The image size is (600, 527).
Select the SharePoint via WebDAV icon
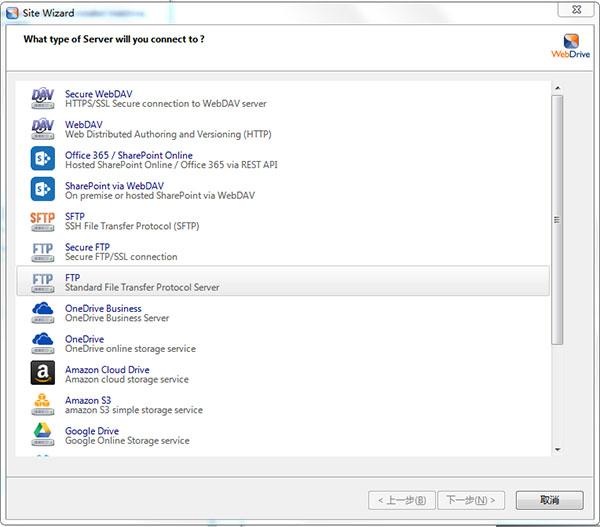pos(42,189)
